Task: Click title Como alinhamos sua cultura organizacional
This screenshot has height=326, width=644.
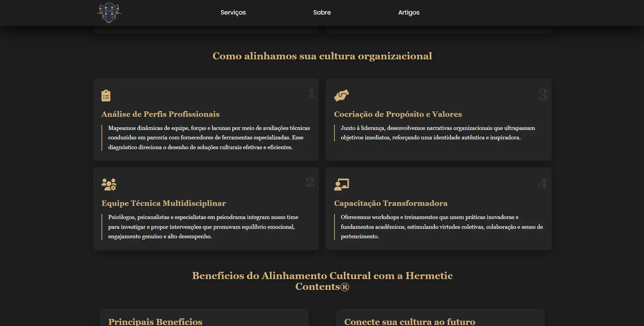Action: pyautogui.click(x=322, y=56)
